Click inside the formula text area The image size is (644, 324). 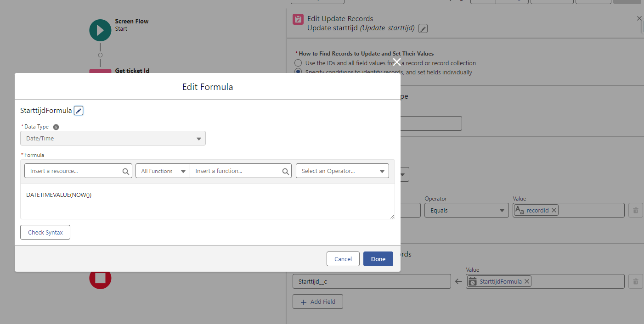pos(207,202)
